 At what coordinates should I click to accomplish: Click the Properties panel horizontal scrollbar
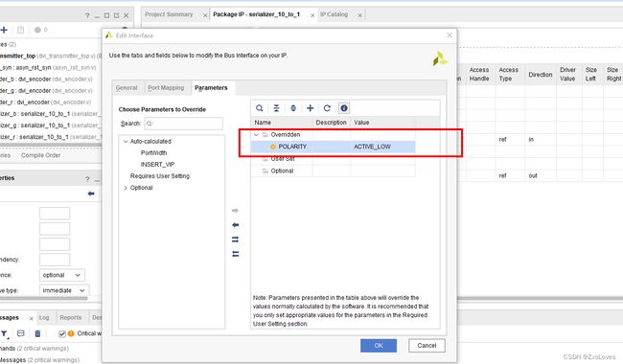point(44,298)
